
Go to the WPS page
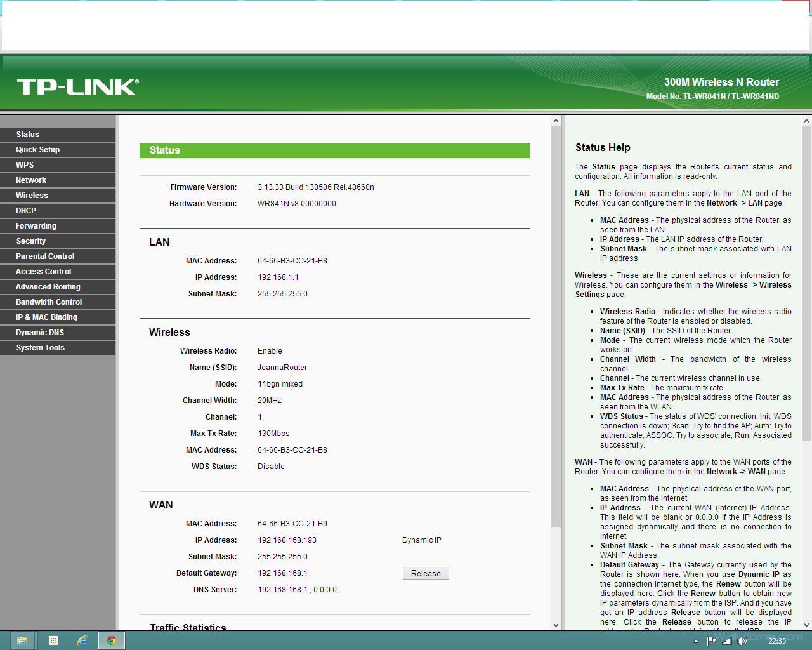[x=58, y=165]
